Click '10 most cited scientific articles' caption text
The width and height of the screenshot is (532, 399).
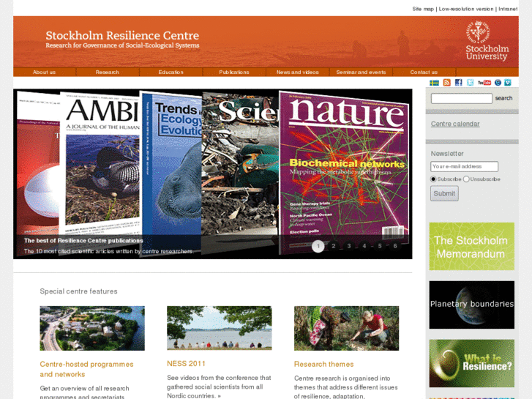point(108,251)
